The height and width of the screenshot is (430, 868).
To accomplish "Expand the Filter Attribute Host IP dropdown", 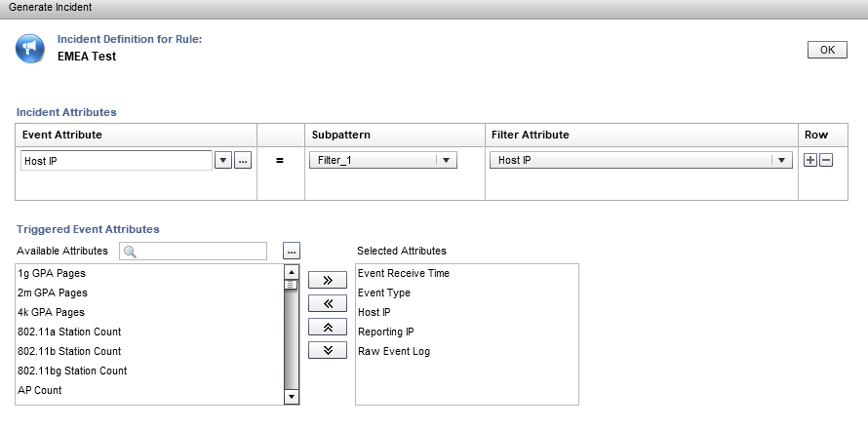I will click(x=641, y=161).
